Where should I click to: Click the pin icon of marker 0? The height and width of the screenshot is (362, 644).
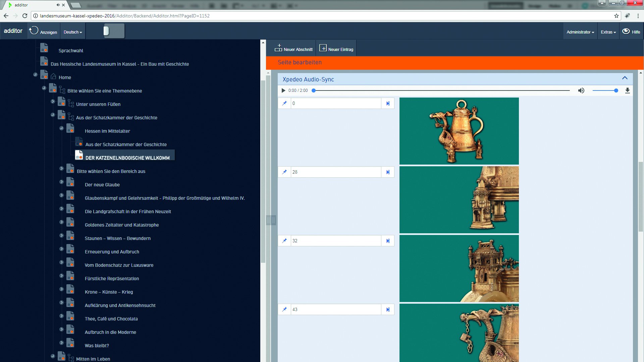pyautogui.click(x=284, y=103)
